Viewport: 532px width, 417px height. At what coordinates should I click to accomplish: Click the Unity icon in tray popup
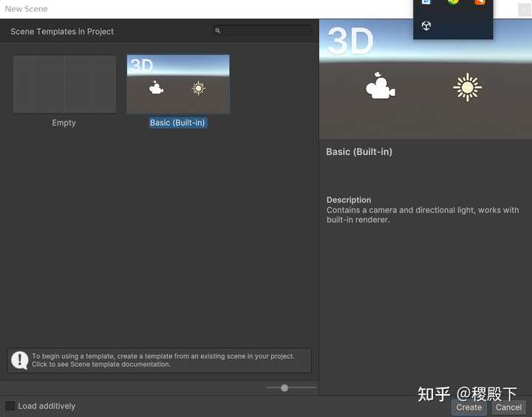point(426,25)
